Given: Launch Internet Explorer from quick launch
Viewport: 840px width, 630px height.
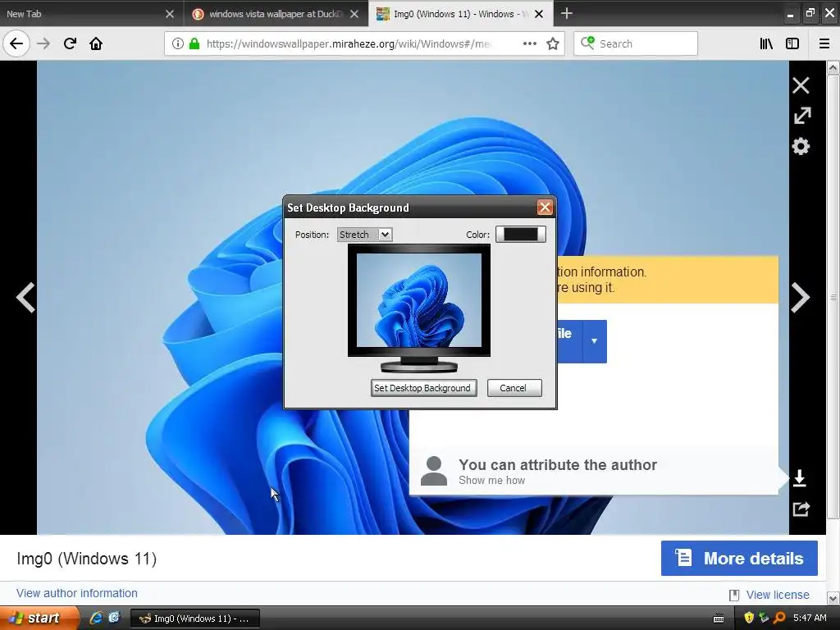Looking at the screenshot, I should pos(97,618).
